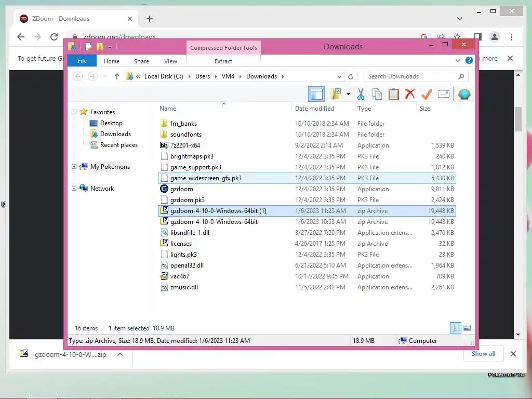Select the vac467 application icon
Screen dimensions: 532x399
coord(164,276)
